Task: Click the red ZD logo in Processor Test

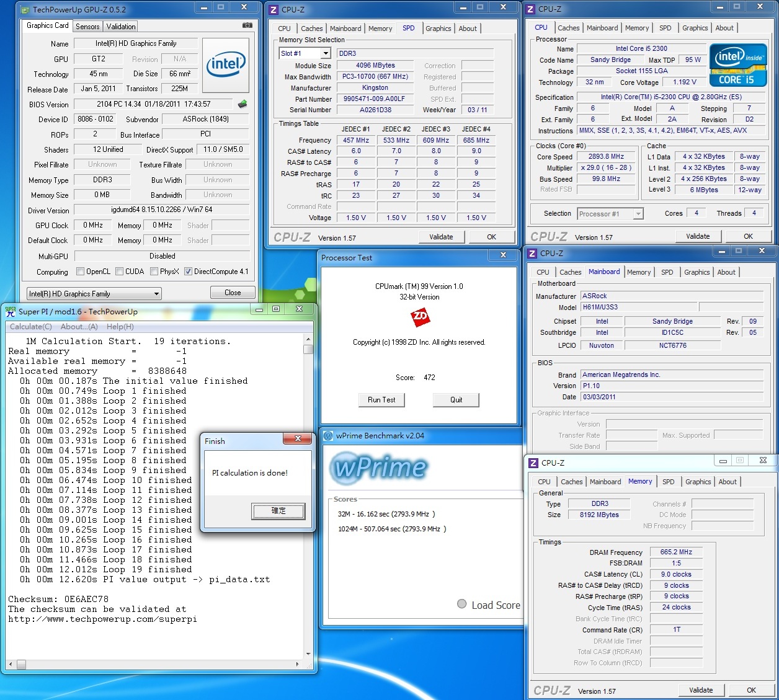Action: 420,317
